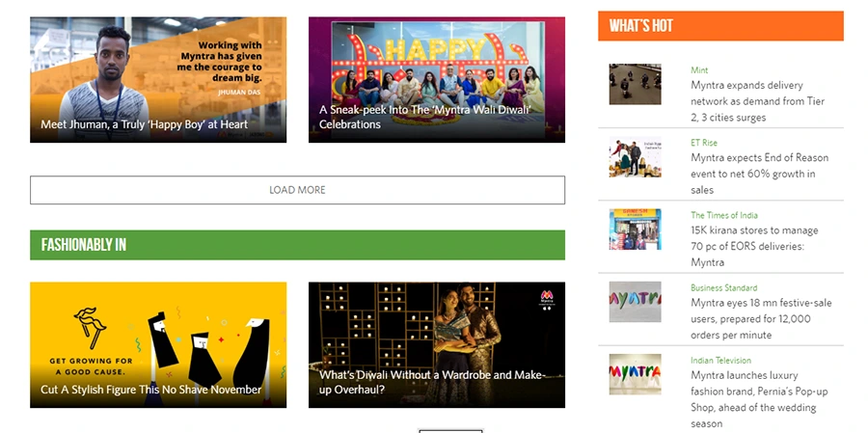Open the Diwali Wardrobe and Make-up Overhaul card
The width and height of the screenshot is (868, 433).
pyautogui.click(x=436, y=328)
